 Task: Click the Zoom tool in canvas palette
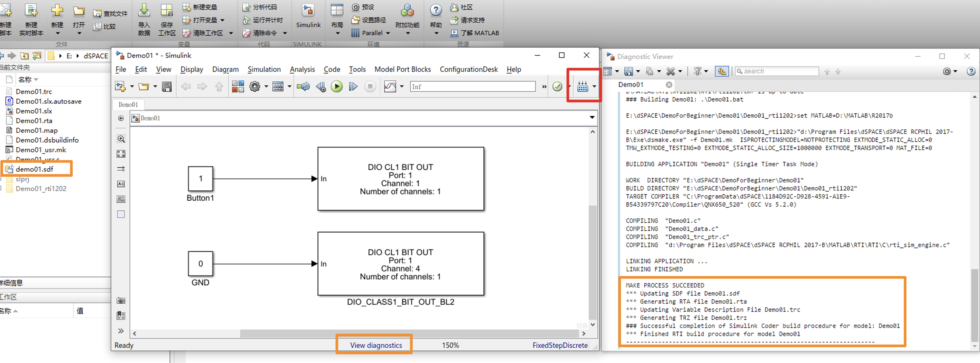[121, 139]
